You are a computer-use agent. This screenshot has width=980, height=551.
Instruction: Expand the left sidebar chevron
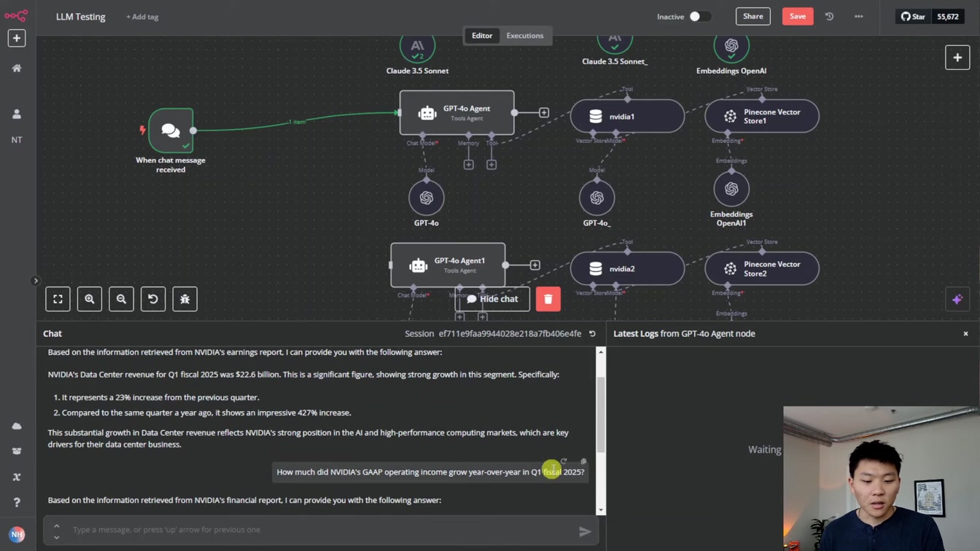(35, 281)
